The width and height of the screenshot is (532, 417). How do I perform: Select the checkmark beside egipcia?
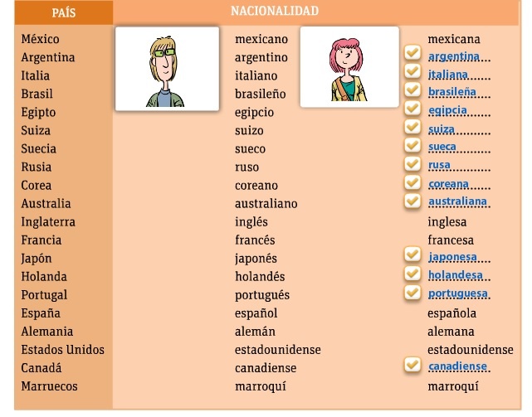[x=412, y=109]
